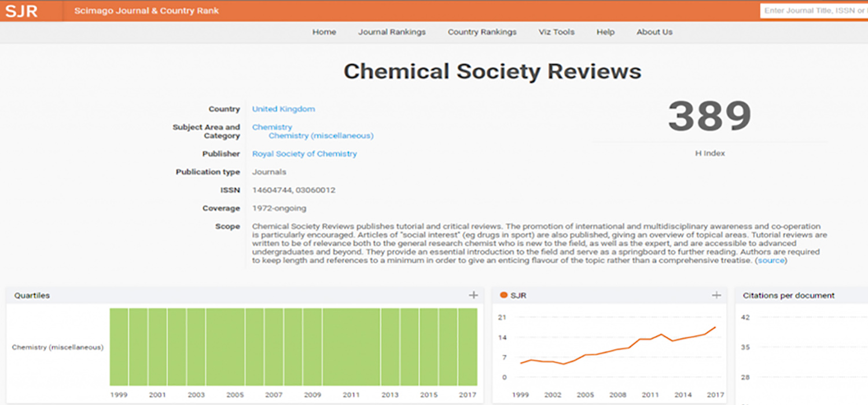Click the Citations per document chart title
Viewport: 868px width, 405px height.
coord(789,295)
